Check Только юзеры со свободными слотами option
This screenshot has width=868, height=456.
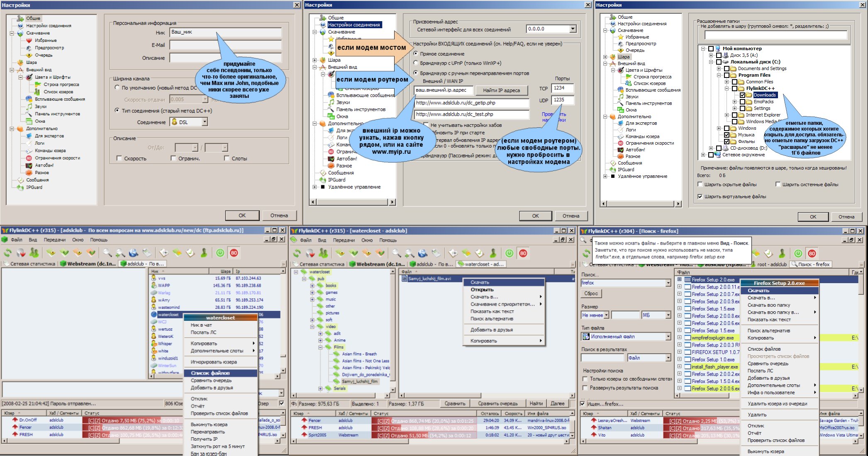[585, 379]
